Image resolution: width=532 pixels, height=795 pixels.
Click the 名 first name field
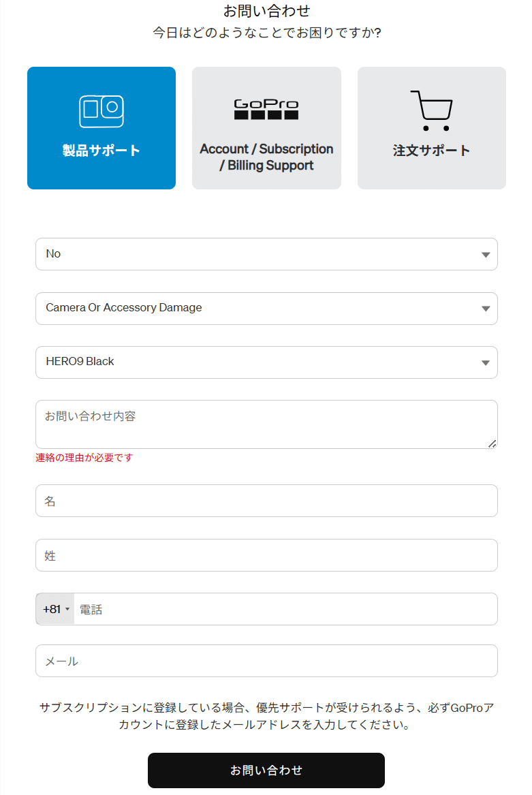click(266, 501)
